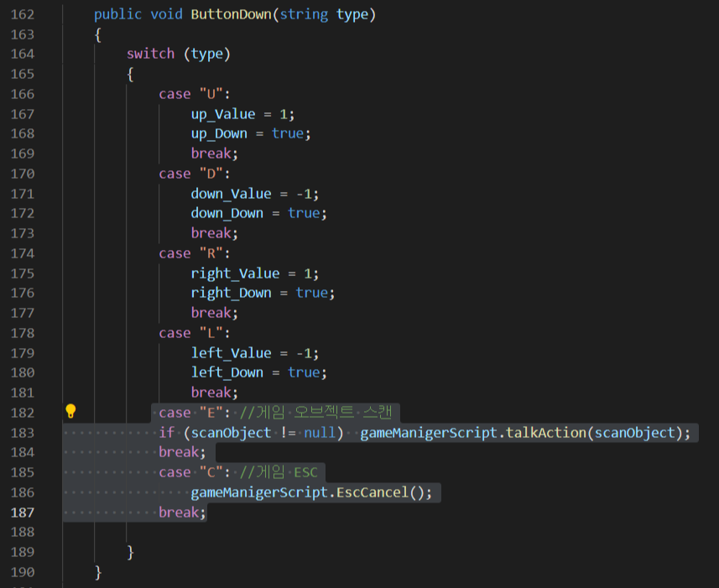Click the Korean comment on line 182
The width and height of the screenshot is (719, 588).
click(316, 413)
